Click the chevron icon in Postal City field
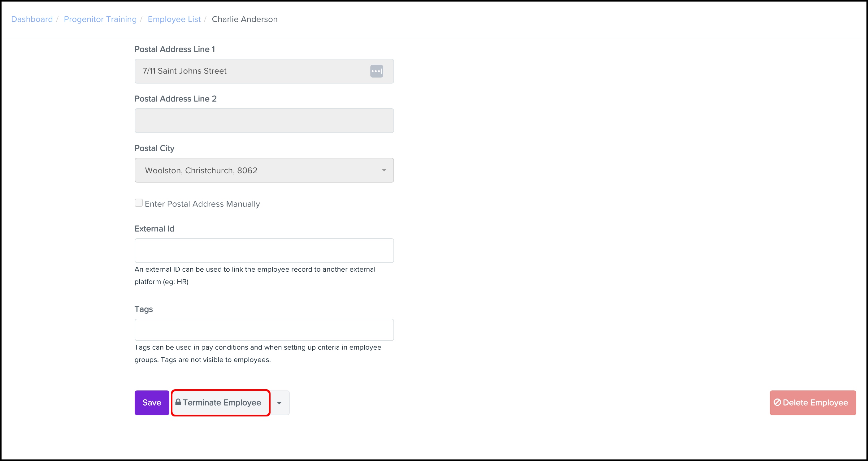The width and height of the screenshot is (868, 461). click(384, 170)
